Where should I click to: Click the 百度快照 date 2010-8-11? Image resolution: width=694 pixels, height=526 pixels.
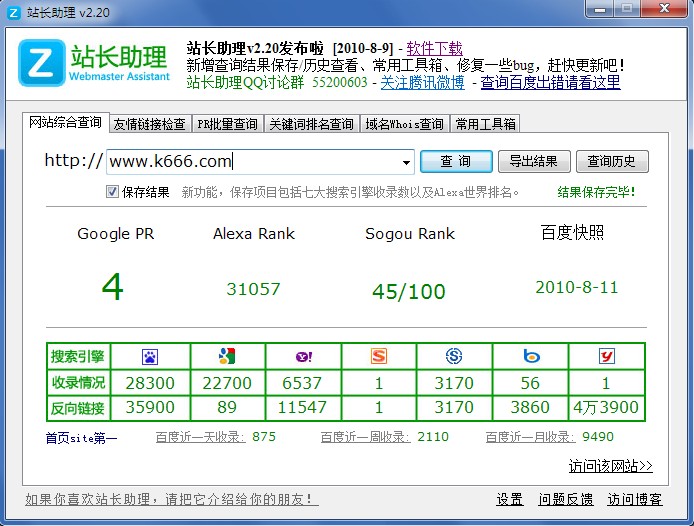[x=576, y=287]
